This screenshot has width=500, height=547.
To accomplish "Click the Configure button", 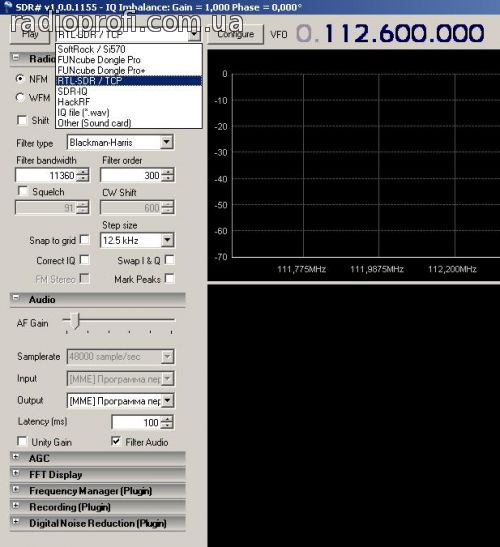I will point(236,34).
